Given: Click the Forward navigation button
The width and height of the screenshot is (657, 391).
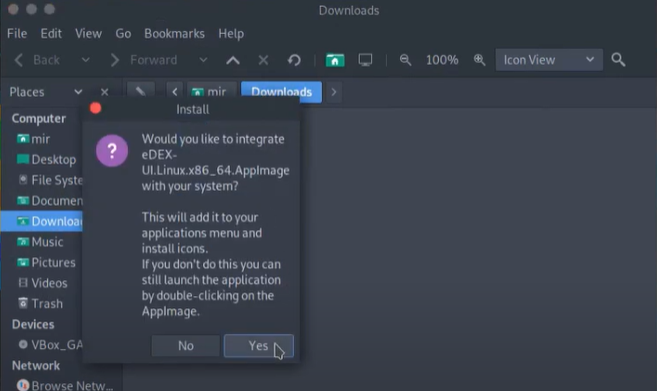Looking at the screenshot, I should [x=144, y=60].
